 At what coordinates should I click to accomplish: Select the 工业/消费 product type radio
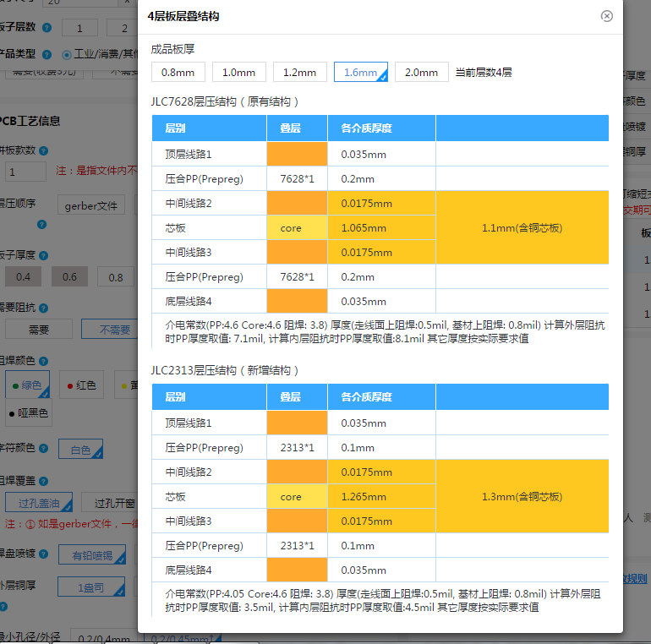(67, 54)
